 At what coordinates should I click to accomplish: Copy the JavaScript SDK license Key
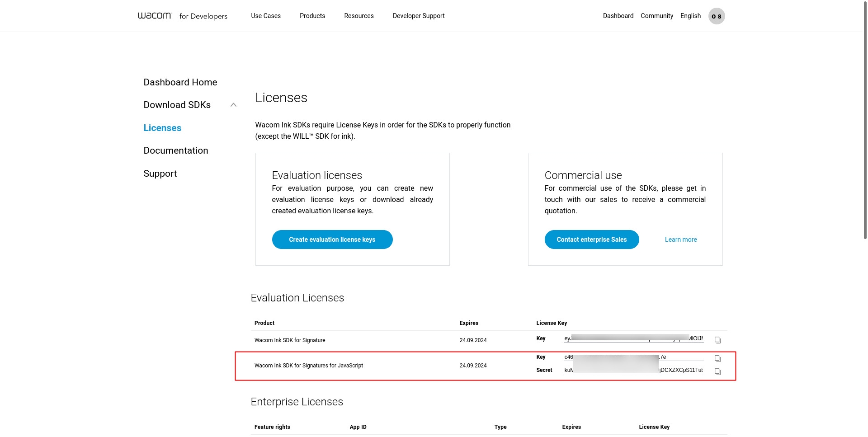coord(717,358)
